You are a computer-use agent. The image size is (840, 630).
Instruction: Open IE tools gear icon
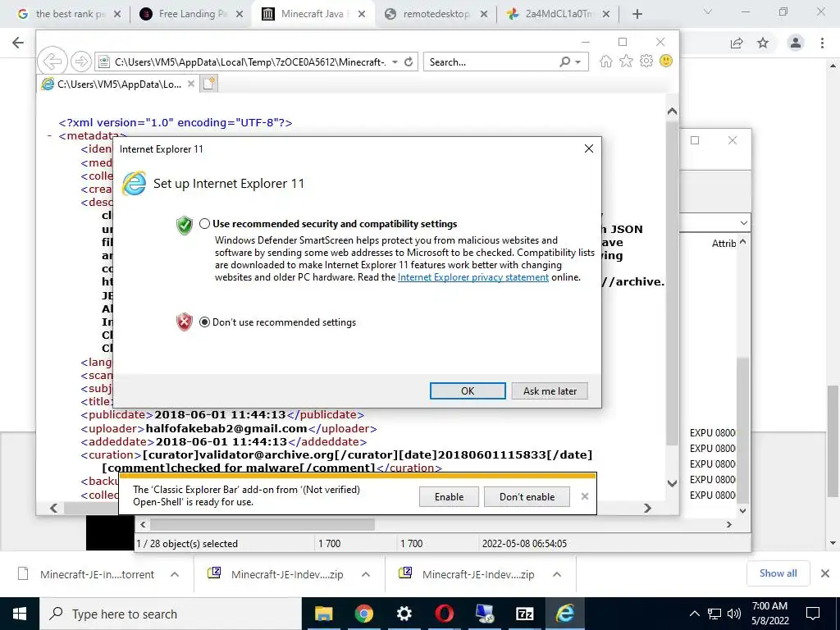pos(646,61)
